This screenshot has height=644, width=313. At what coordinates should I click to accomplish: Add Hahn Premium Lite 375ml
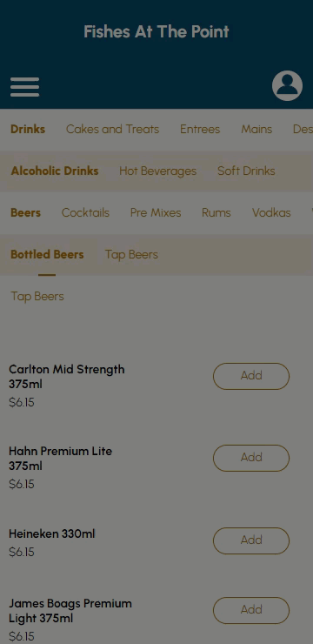251,458
